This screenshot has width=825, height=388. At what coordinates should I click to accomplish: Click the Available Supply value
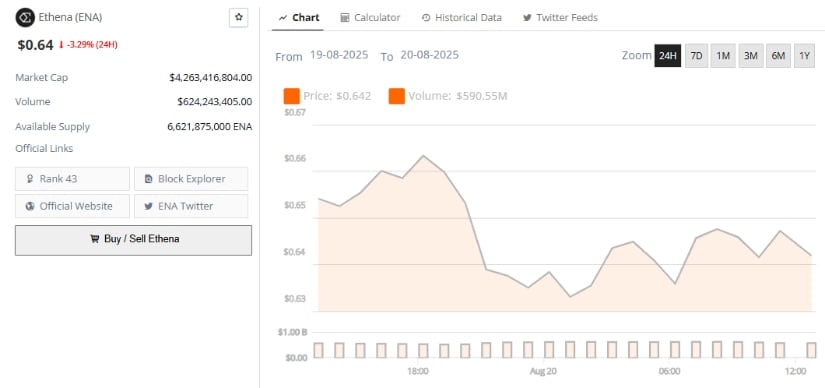click(x=209, y=126)
